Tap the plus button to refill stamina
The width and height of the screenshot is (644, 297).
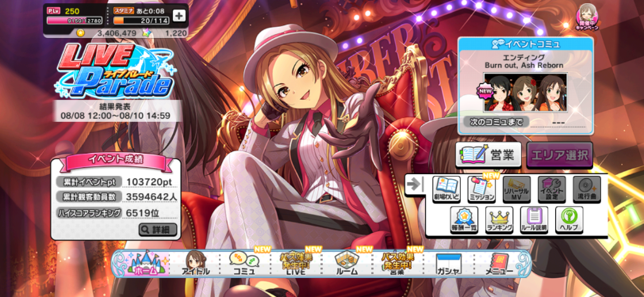tap(179, 16)
